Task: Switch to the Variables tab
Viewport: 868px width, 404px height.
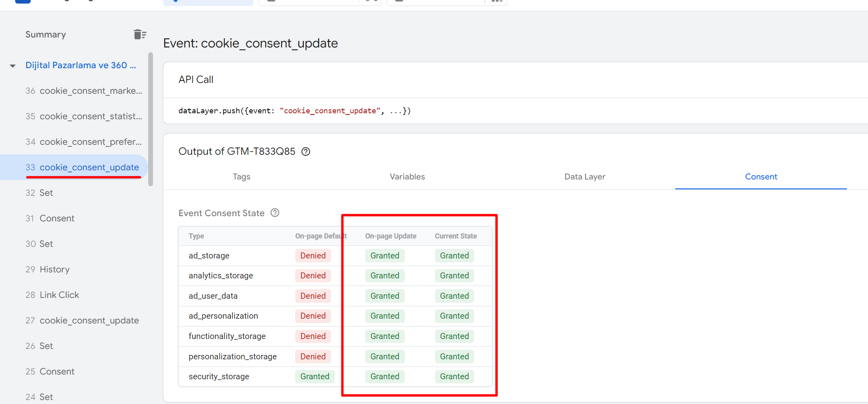Action: click(x=407, y=177)
